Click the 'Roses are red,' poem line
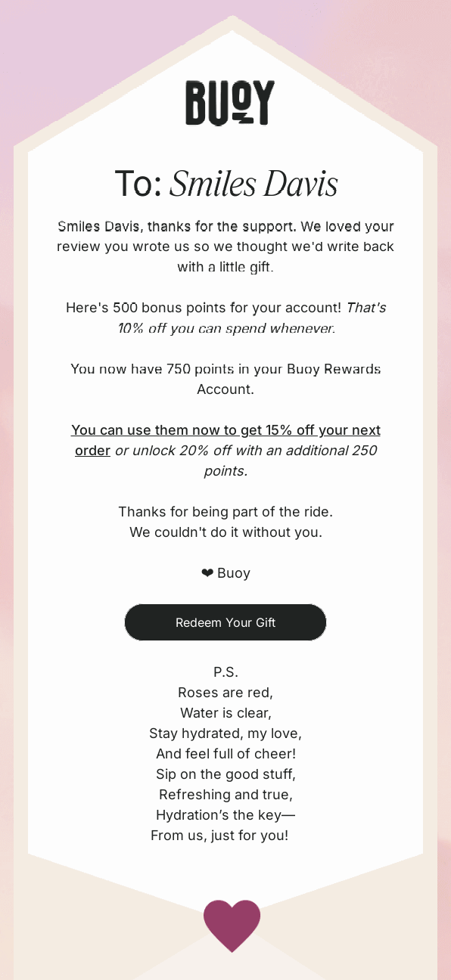Screen dimensions: 451x980 coord(225,693)
